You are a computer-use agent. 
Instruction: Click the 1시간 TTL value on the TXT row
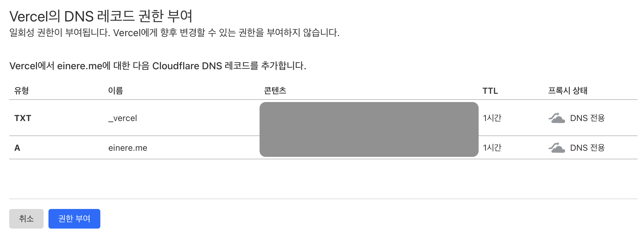coord(492,118)
